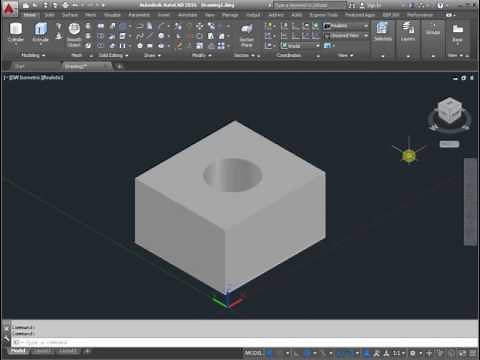The image size is (480, 360).
Task: Select the Circle tool in Draw panel
Action: [x=161, y=36]
